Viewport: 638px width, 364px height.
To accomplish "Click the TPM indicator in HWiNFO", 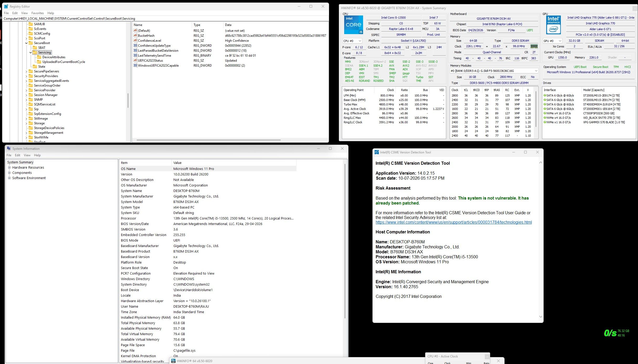I will point(616,67).
